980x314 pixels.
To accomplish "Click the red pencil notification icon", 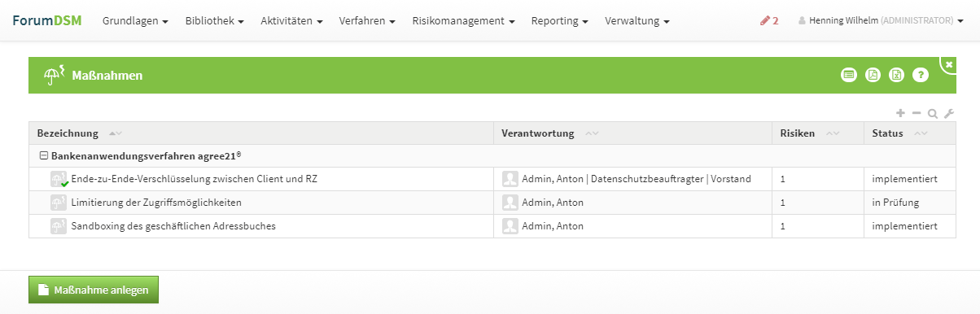I will tap(769, 20).
